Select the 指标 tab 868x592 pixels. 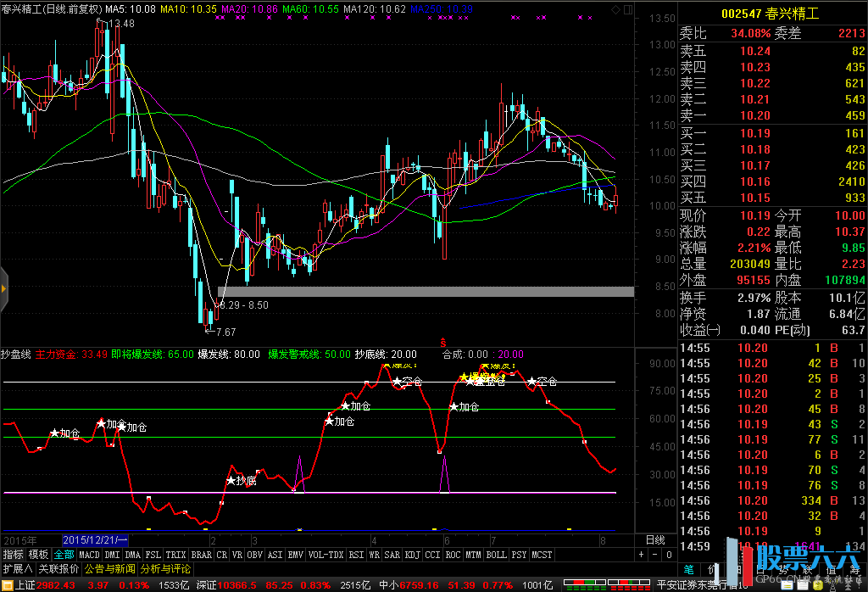13,555
